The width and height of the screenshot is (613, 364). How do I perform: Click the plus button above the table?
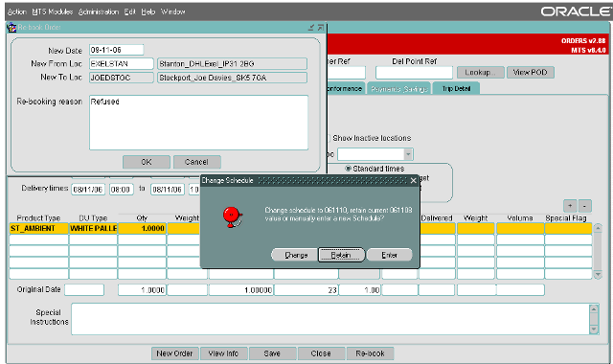pos(570,206)
